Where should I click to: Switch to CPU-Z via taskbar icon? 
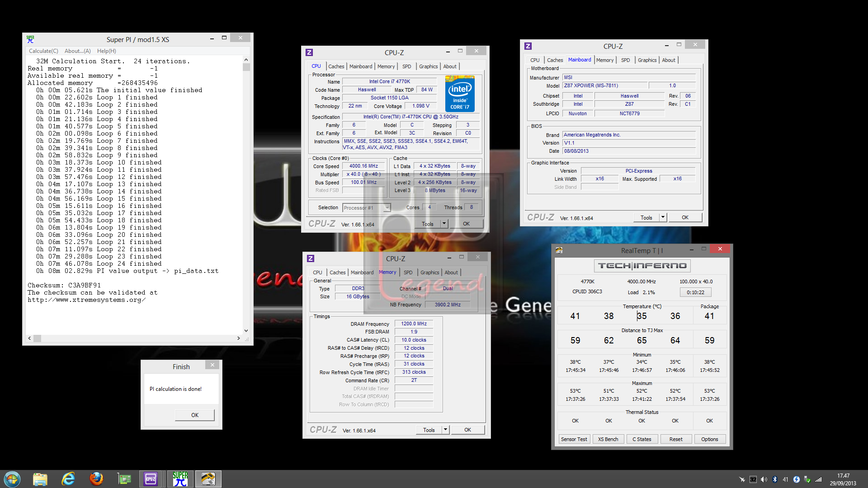[151, 479]
